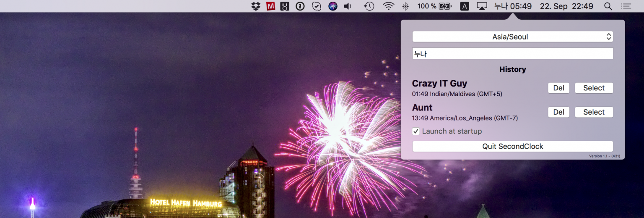
Task: Click the Wi-Fi status icon
Action: tap(389, 6)
